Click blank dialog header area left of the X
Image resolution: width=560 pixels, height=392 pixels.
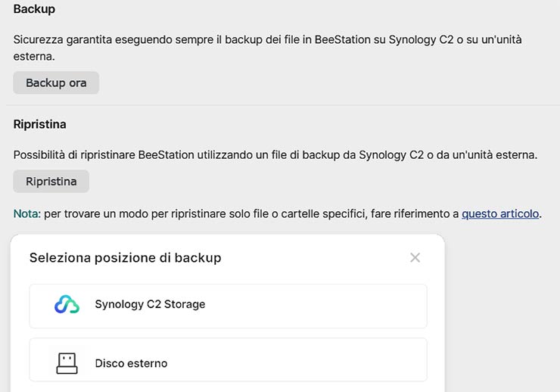pyautogui.click(x=318, y=258)
